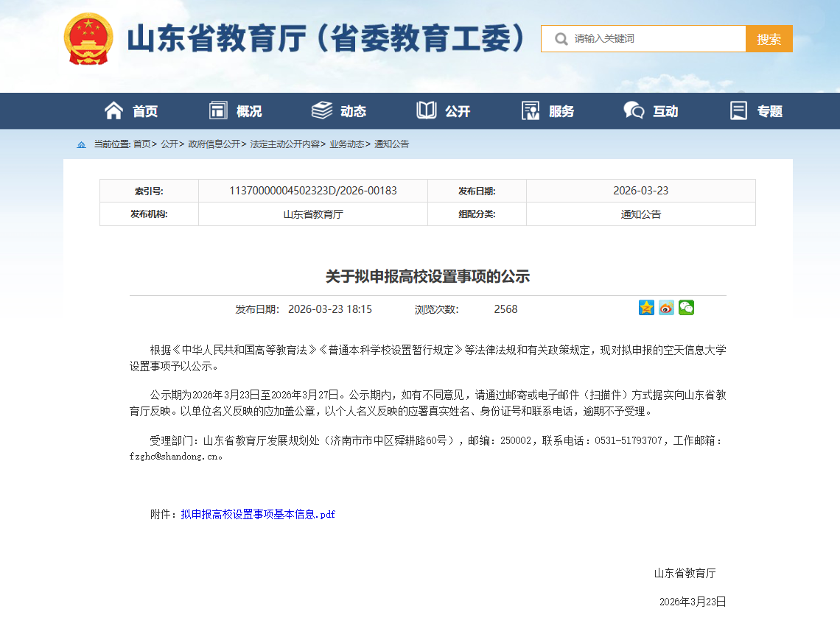
Task: Navigate to 业务动态 in breadcrumb
Action: point(346,144)
